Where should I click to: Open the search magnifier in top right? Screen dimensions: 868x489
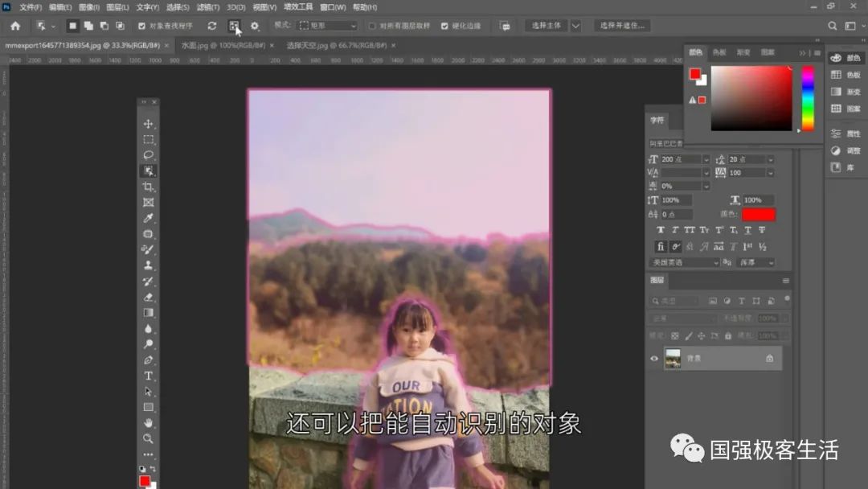832,26
